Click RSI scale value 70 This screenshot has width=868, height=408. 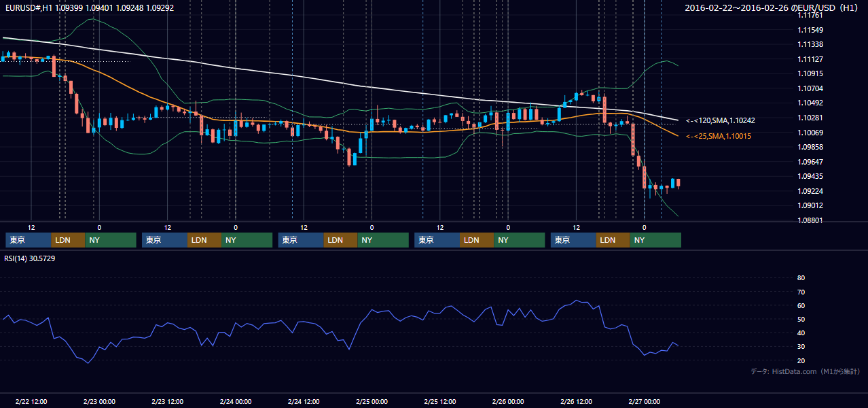(801, 292)
